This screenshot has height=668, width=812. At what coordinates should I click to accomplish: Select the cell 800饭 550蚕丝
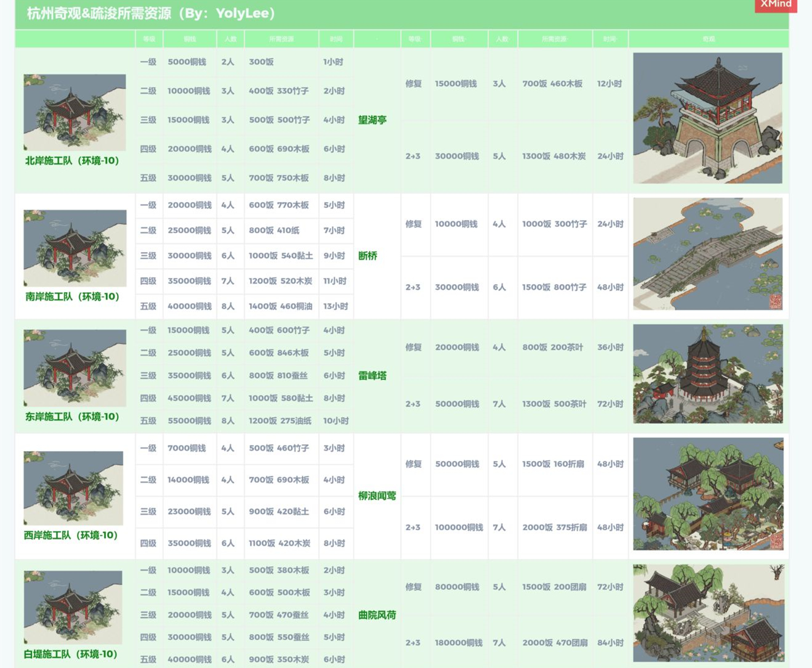point(278,637)
